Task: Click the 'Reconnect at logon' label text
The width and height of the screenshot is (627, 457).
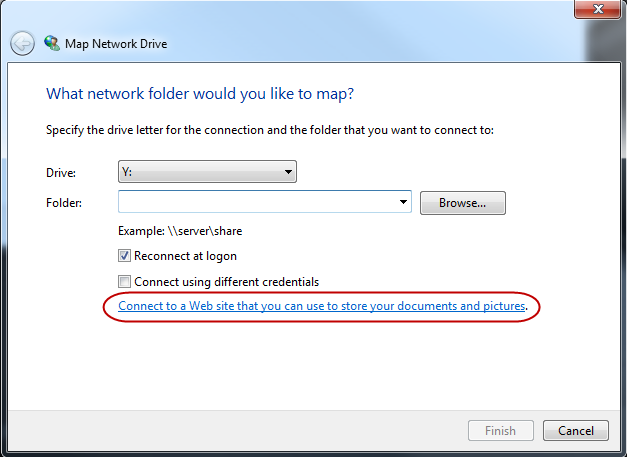Action: click(186, 256)
